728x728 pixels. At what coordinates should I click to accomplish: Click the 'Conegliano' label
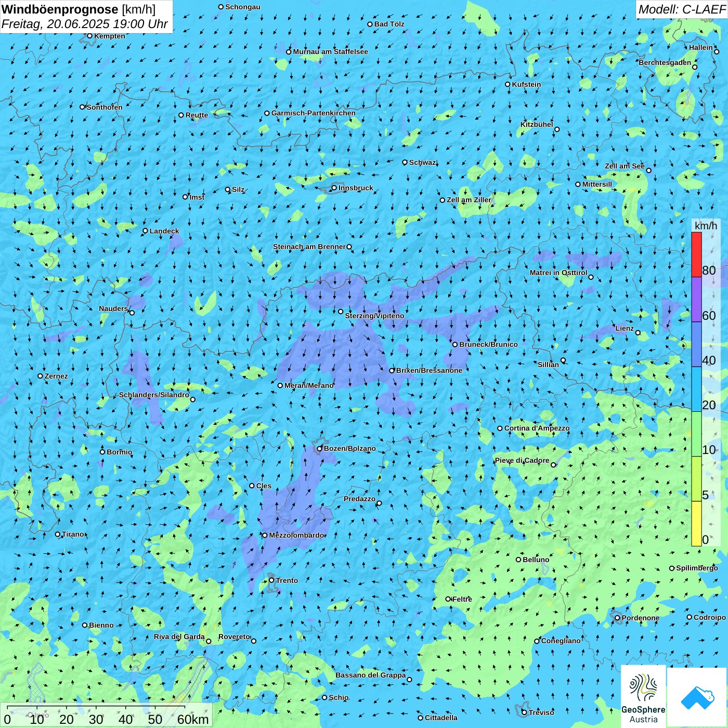point(561,641)
